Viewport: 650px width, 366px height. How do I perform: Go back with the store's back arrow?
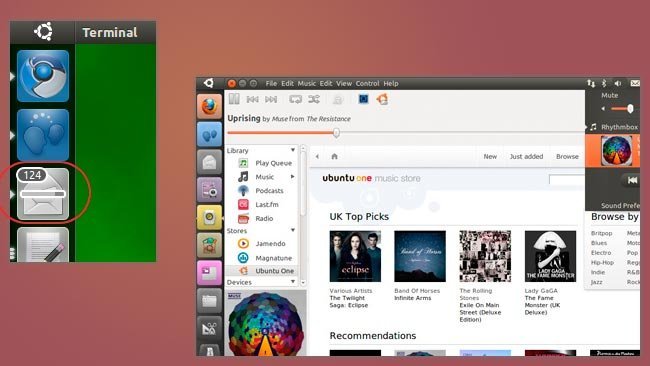coord(317,157)
